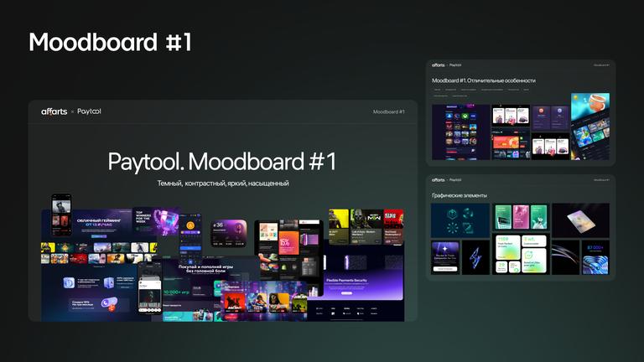644x362 pixels.
Task: Click the "Paytool. Moodboard #1" headline
Action: click(222, 161)
